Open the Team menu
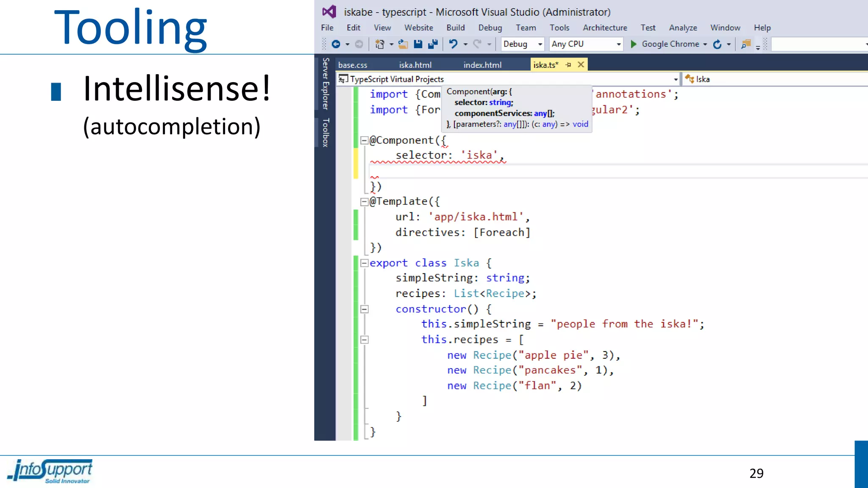The width and height of the screenshot is (868, 488). click(x=526, y=28)
